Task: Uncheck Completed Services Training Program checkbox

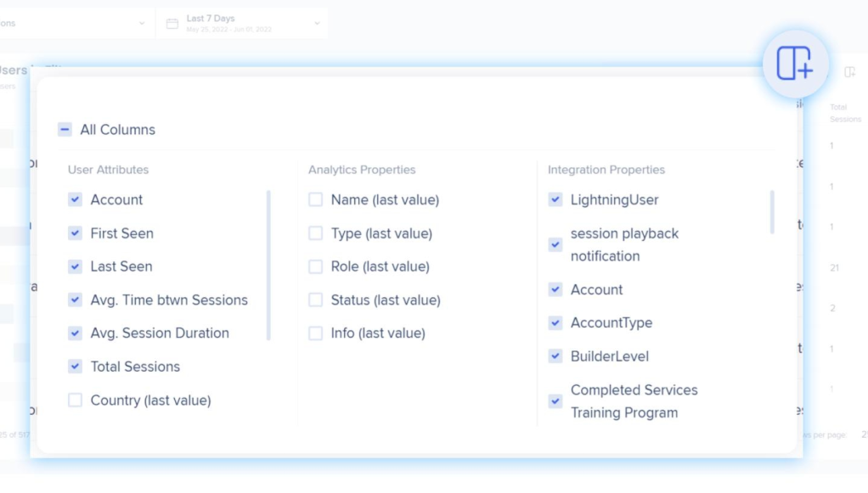Action: point(555,401)
